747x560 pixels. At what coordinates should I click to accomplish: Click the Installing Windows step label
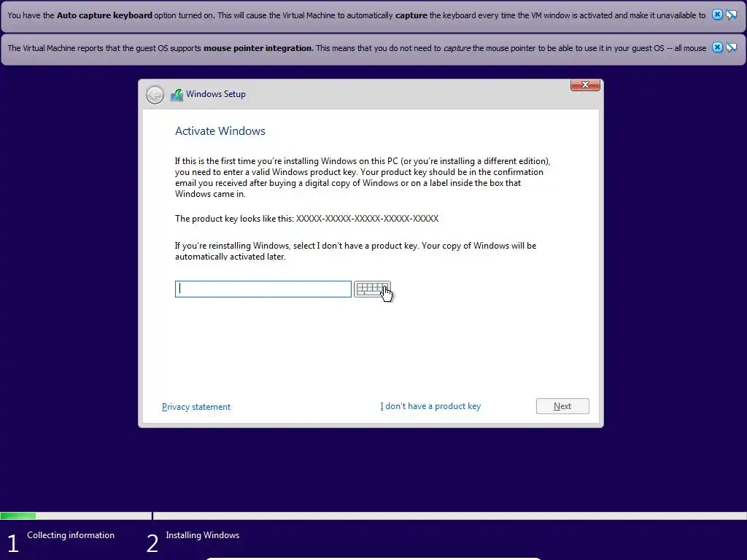click(203, 535)
